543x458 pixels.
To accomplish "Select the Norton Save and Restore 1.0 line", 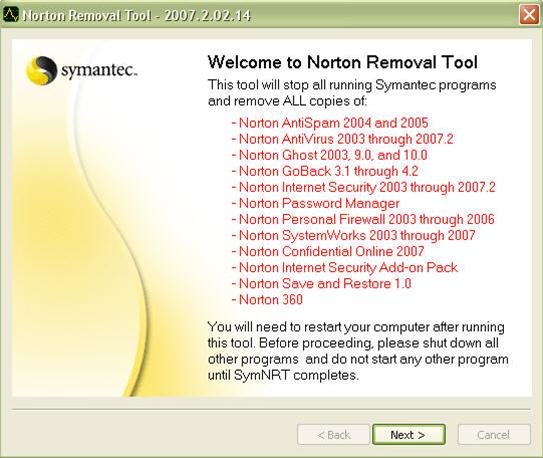I will (321, 284).
